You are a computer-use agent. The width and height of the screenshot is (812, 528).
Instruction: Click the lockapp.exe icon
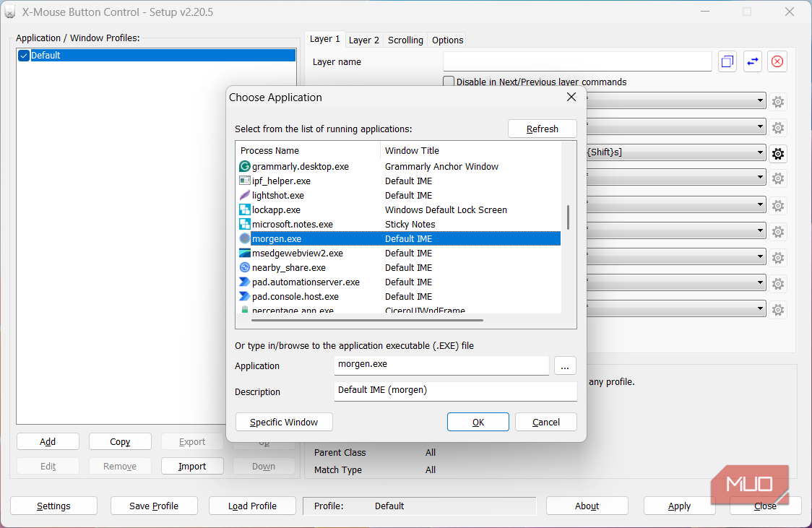tap(245, 209)
